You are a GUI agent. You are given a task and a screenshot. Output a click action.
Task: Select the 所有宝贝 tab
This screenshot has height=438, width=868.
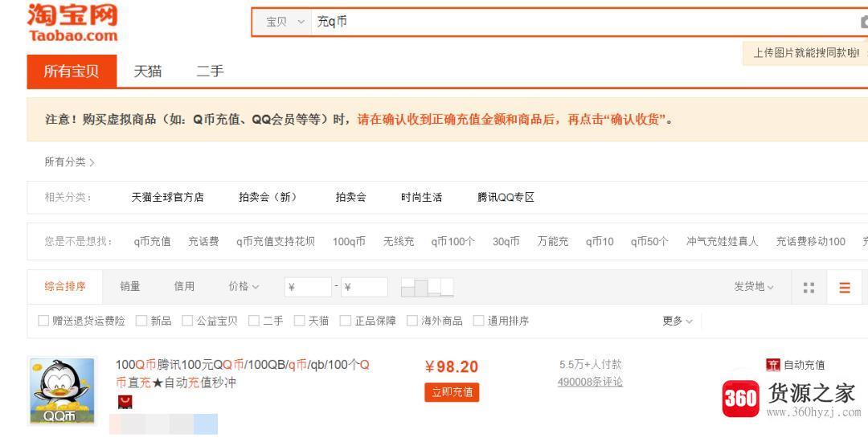[x=72, y=72]
